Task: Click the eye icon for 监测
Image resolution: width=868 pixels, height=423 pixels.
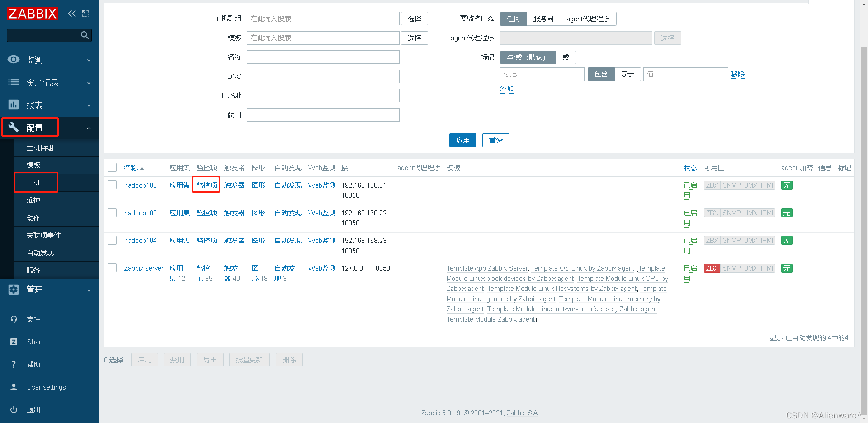Action: (14, 59)
